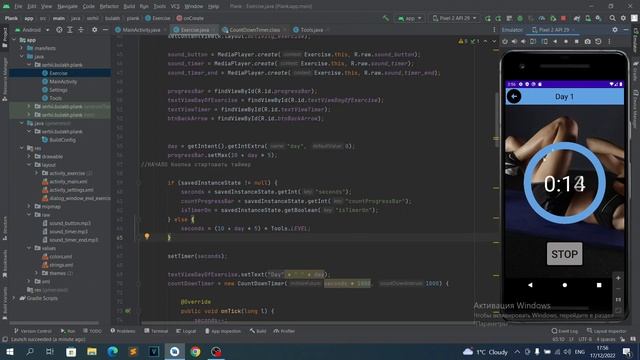Open the File menu
This screenshot has width=640, height=360.
18,7
